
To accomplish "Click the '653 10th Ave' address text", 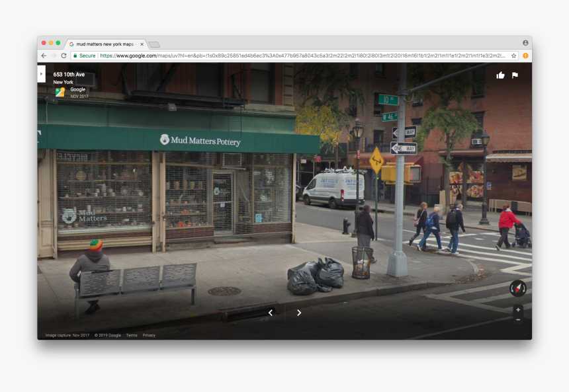I will pos(69,74).
